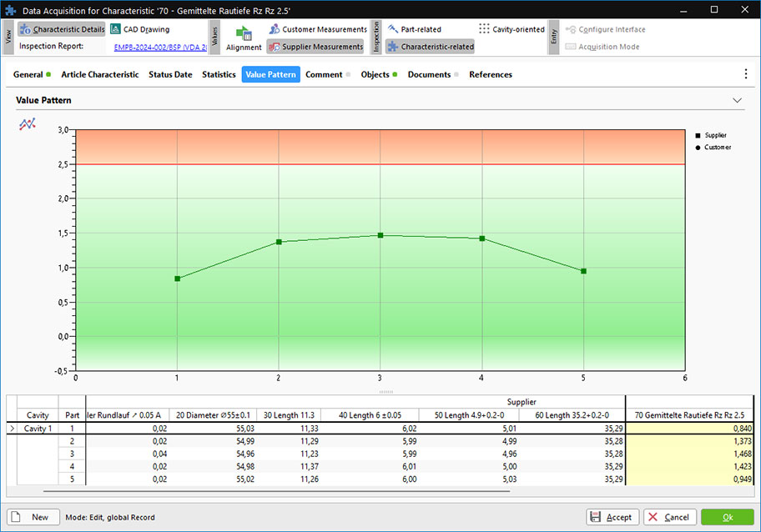The width and height of the screenshot is (761, 532).
Task: Toggle Characteristic Details view
Action: [x=63, y=29]
